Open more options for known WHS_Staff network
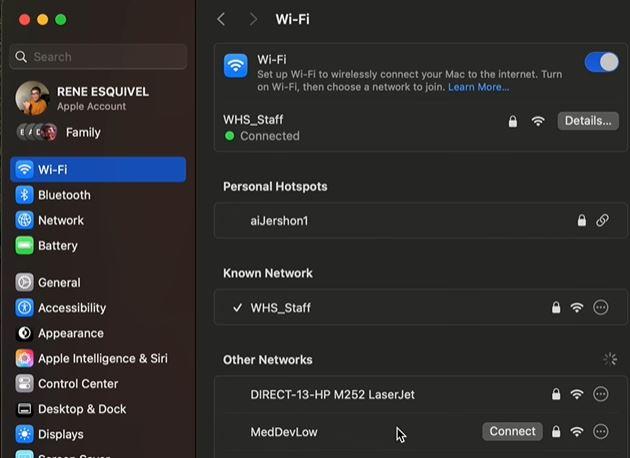 (601, 308)
